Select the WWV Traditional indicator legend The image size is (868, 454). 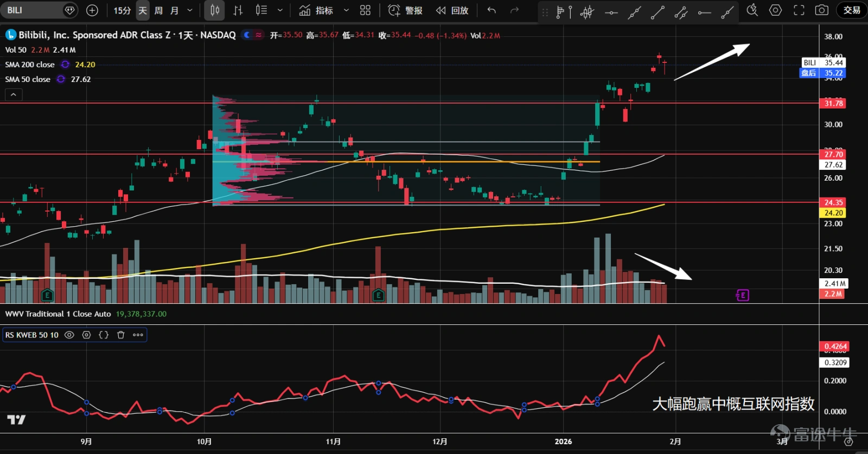point(58,314)
